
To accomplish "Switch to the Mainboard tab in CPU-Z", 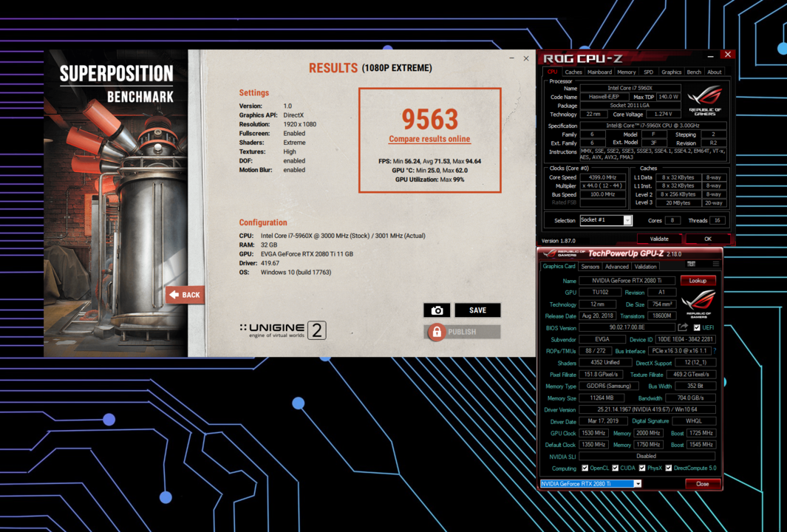I will click(599, 72).
